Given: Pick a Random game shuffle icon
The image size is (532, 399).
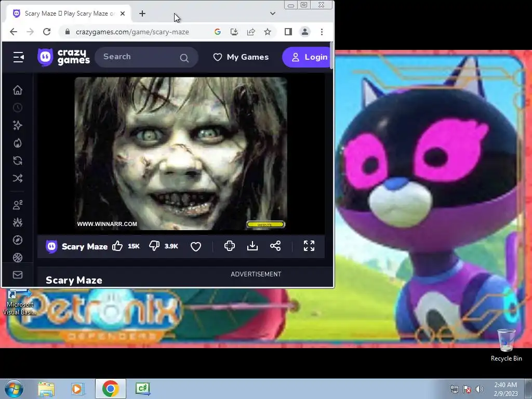Looking at the screenshot, I should [x=18, y=178].
